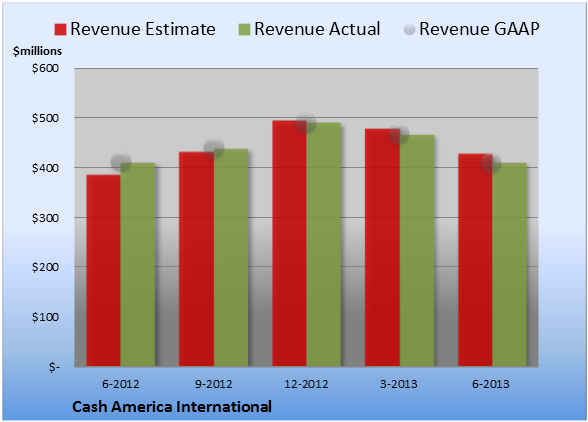This screenshot has height=422, width=588.
Task: Click the '6-2012' x-axis label
Action: point(121,384)
